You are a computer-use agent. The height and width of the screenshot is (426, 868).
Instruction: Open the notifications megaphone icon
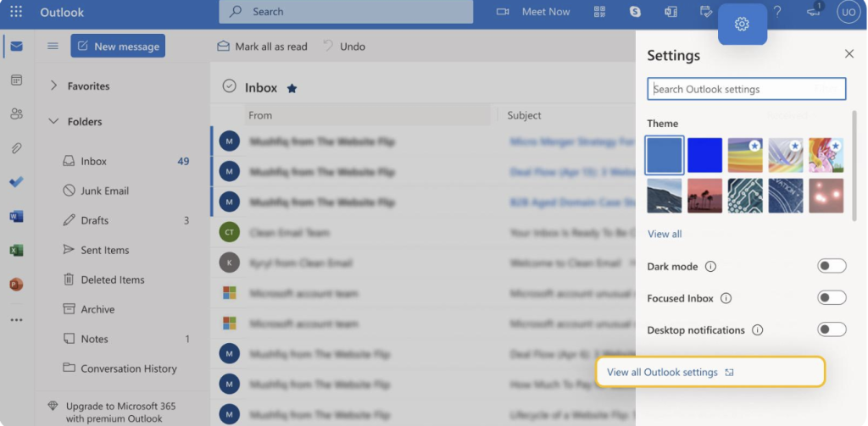(813, 12)
